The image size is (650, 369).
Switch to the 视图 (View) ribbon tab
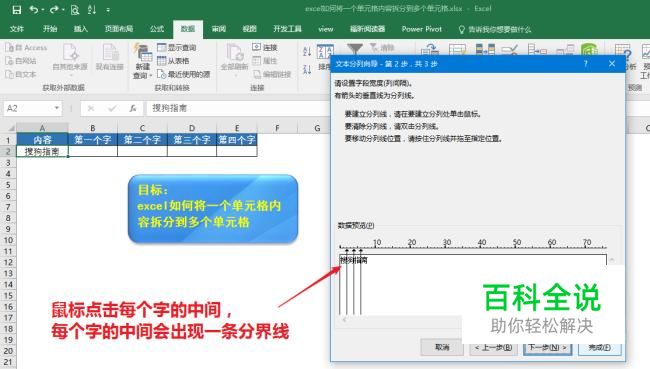pyautogui.click(x=249, y=29)
